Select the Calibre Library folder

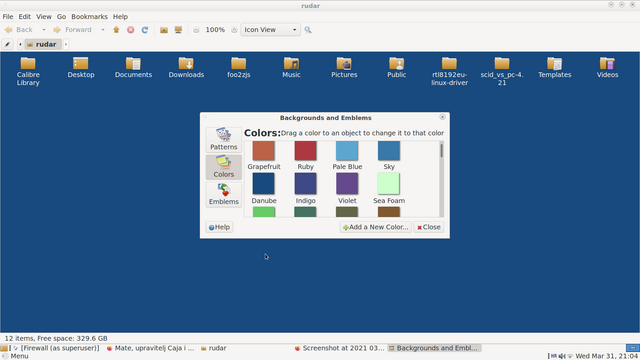pos(28,71)
